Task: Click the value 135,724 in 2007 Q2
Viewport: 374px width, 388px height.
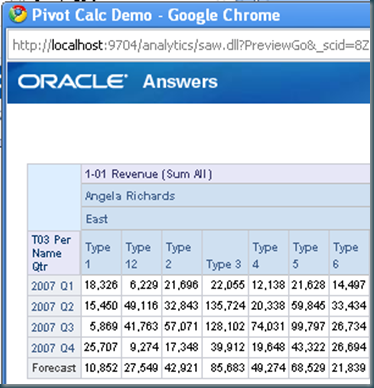Action: click(225, 306)
